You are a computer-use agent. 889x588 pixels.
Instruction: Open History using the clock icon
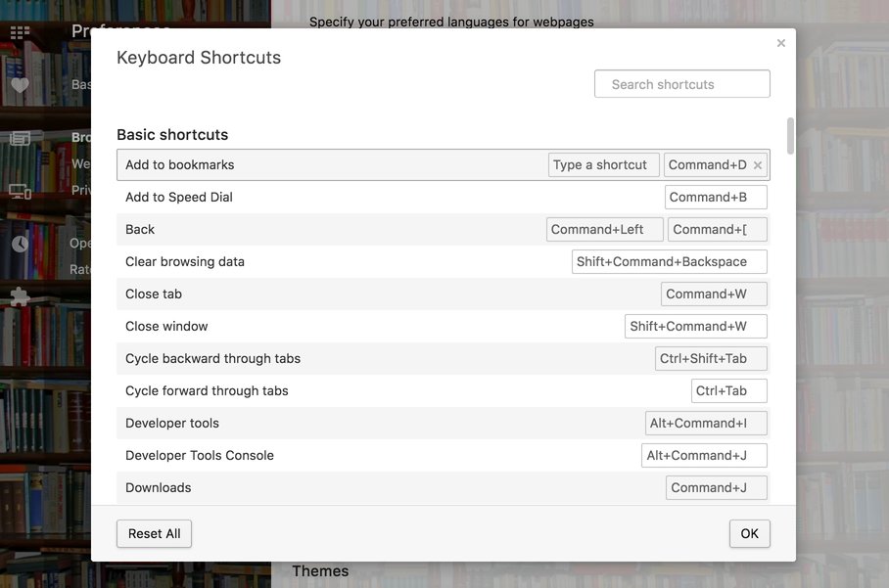coord(20,243)
